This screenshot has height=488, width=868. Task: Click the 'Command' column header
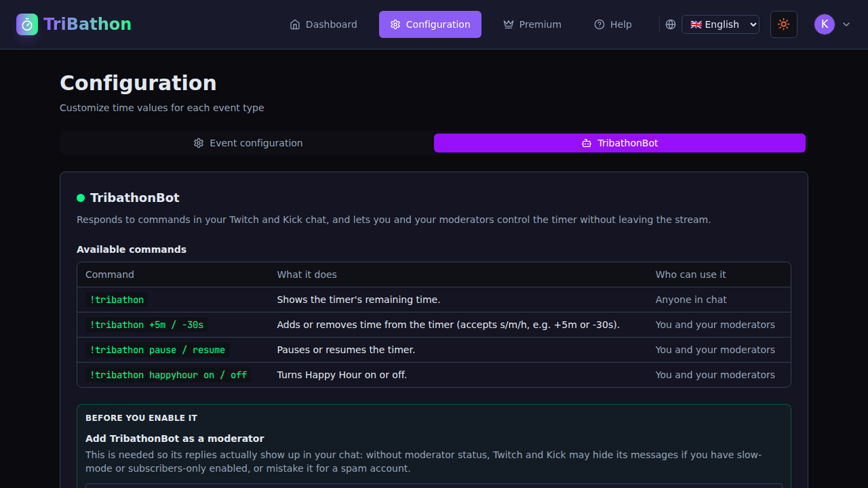pyautogui.click(x=110, y=274)
